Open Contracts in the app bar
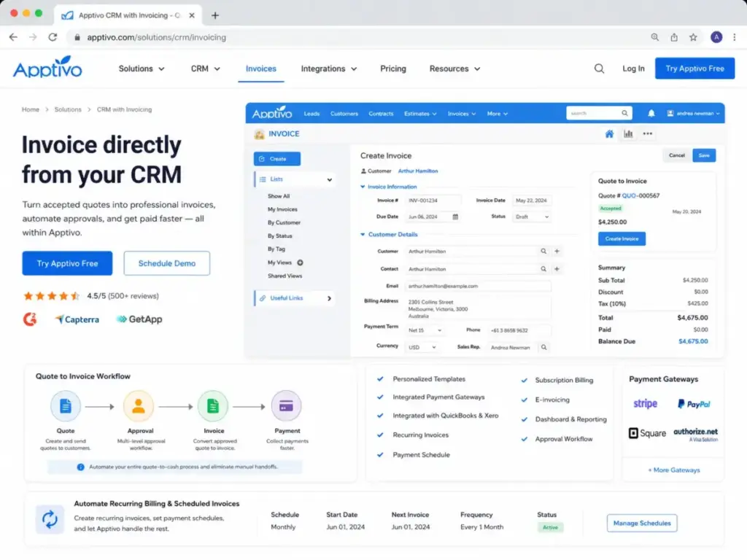 point(381,114)
